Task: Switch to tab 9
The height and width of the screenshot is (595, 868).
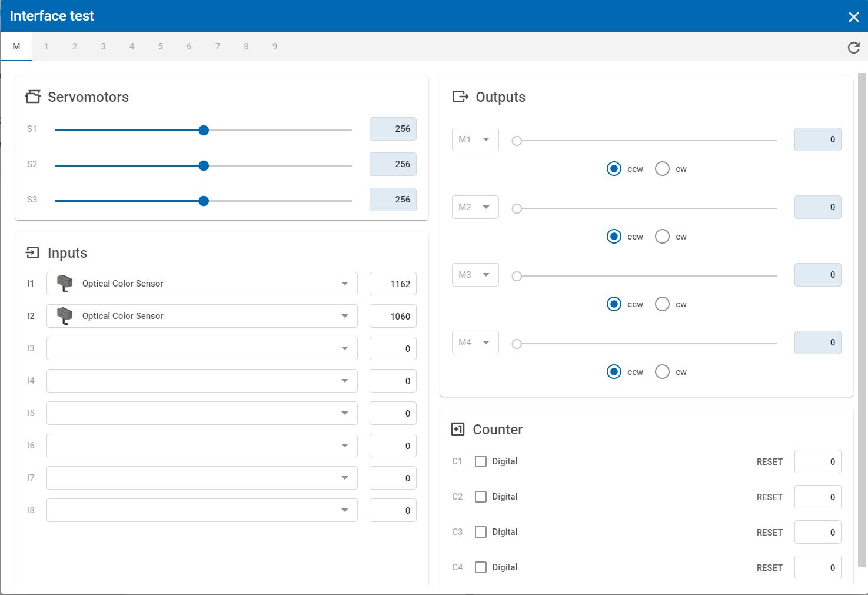Action: pos(275,46)
